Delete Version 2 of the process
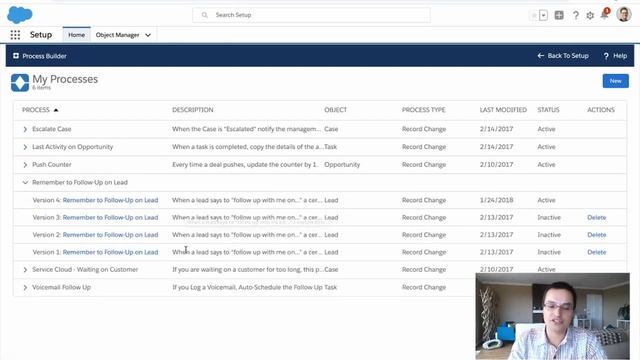 pyautogui.click(x=596, y=235)
